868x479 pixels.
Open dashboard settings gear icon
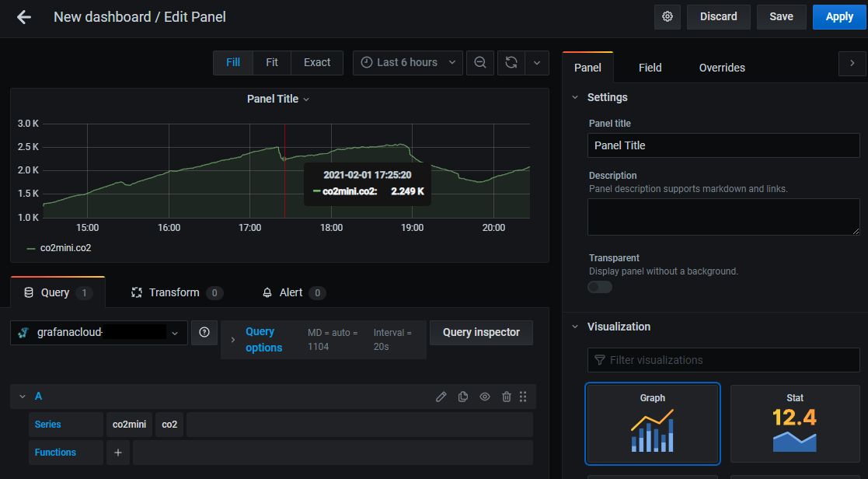[667, 16]
